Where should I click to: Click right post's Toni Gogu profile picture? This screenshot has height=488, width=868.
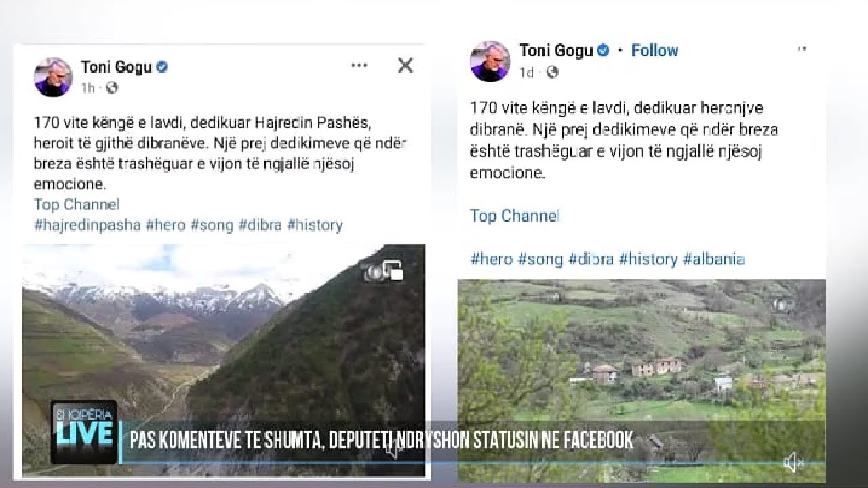[x=490, y=61]
